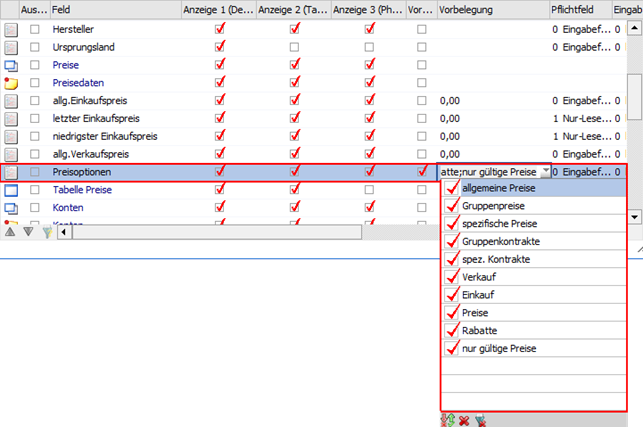
Task: Click the red X icon below the dropdown list
Action: coord(462,420)
